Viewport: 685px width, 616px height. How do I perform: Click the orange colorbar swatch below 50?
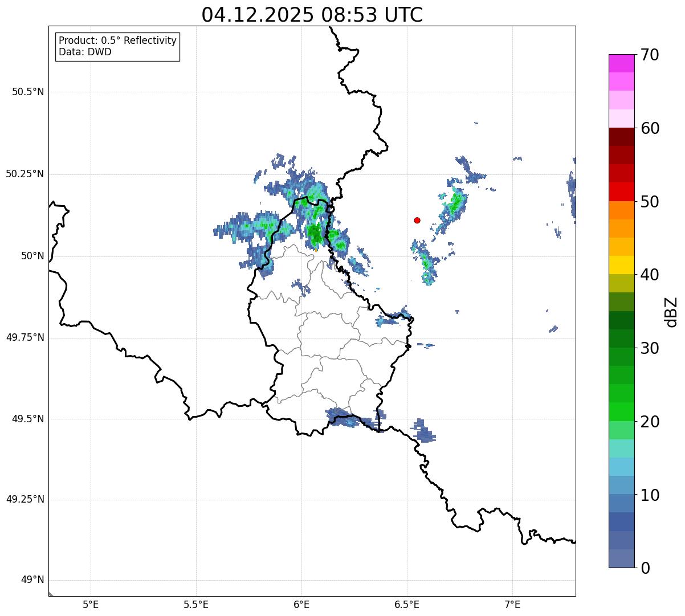point(622,210)
